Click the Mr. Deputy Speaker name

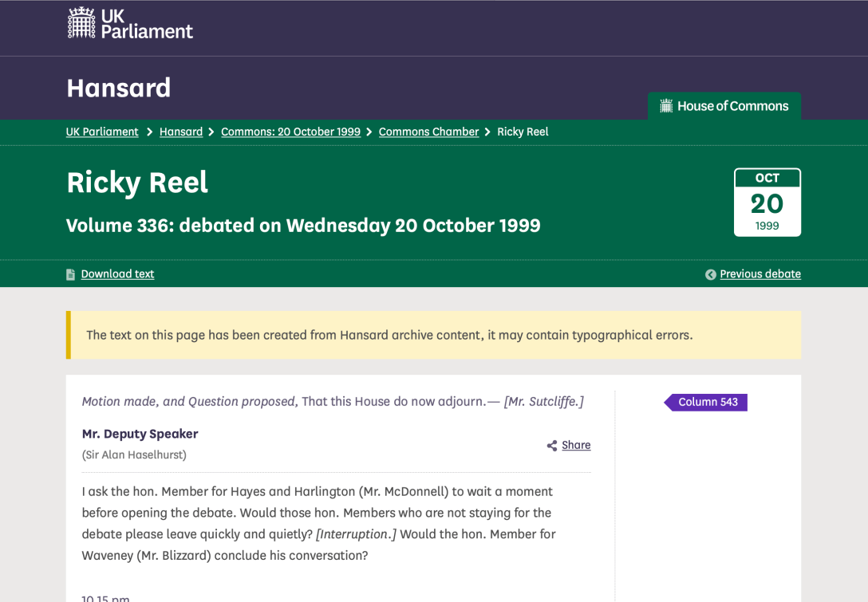click(140, 434)
